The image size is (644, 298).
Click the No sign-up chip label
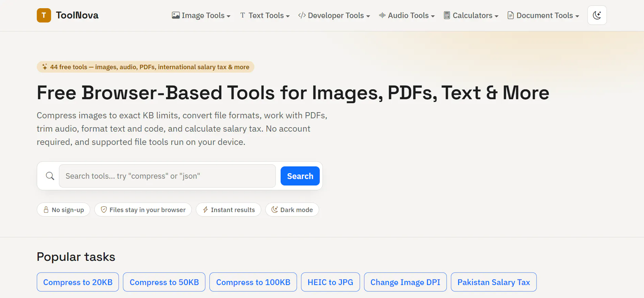[68, 210]
